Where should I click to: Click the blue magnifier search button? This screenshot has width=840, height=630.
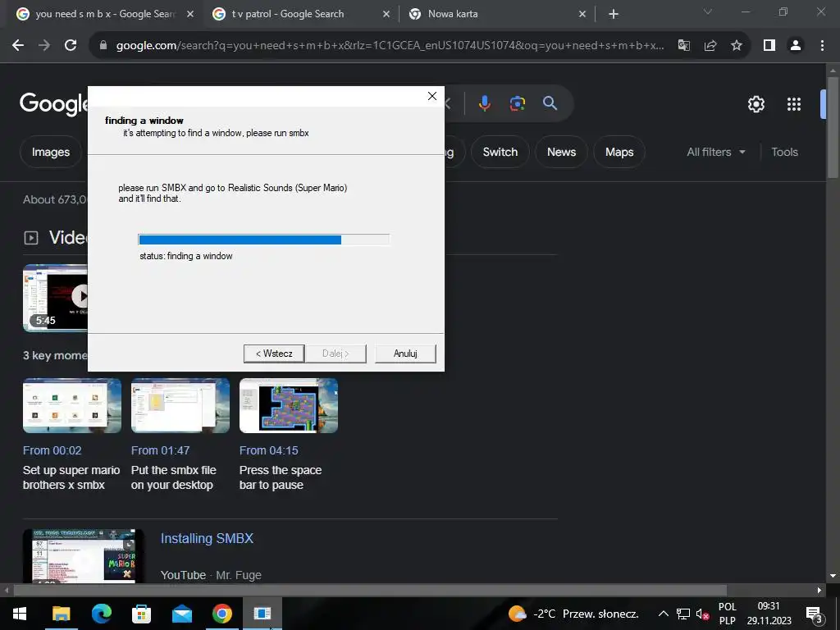tap(550, 103)
